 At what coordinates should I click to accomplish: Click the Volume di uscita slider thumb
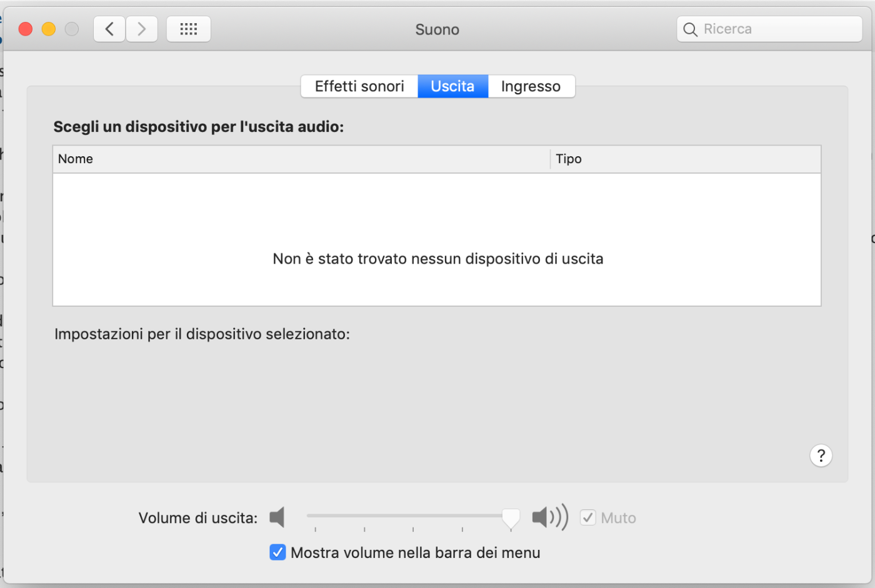tap(511, 518)
